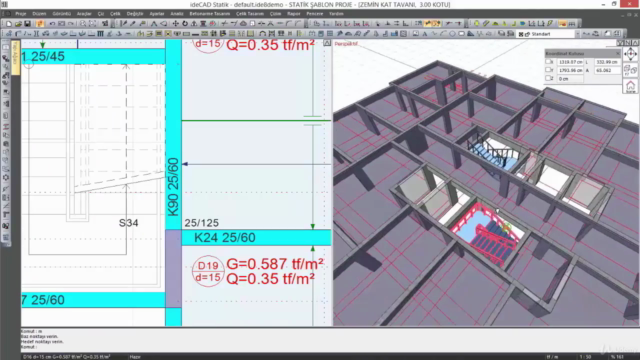Select the Move tool with four arrows
The image size is (640, 360).
176,24
